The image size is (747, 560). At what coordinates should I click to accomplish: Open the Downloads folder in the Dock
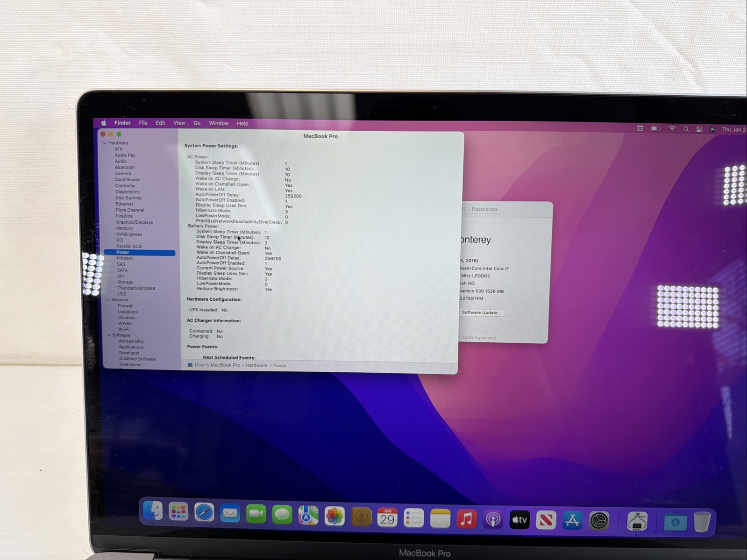[x=675, y=522]
